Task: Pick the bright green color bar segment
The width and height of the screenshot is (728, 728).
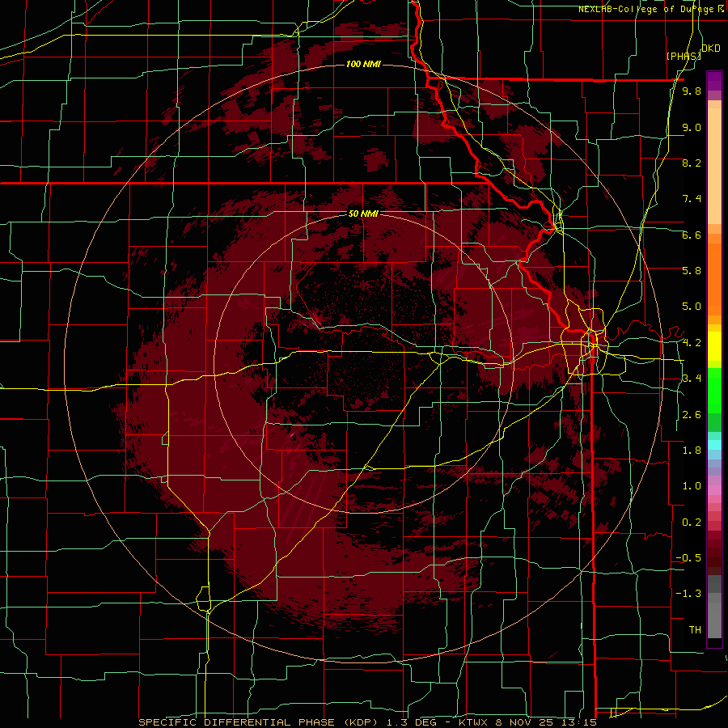Action: pyautogui.click(x=714, y=391)
